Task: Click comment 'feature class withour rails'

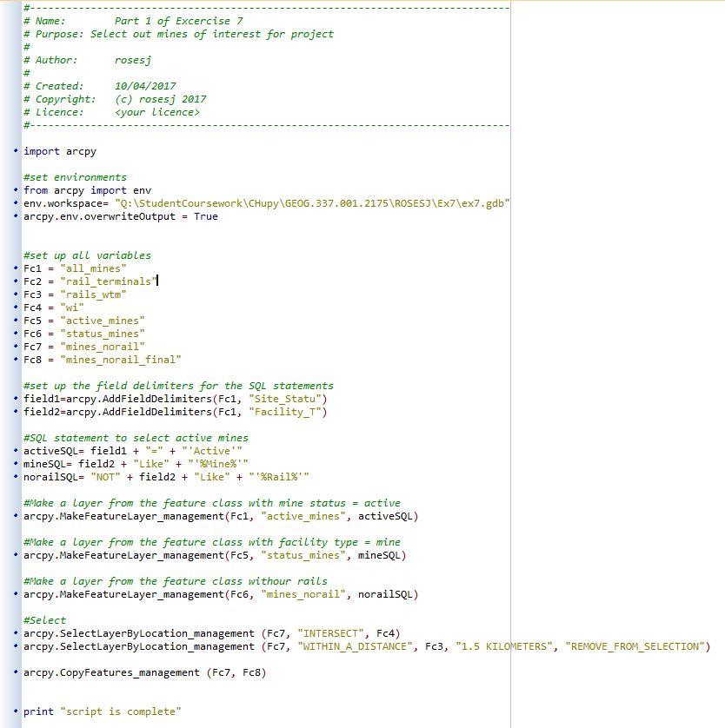Action: click(x=176, y=581)
